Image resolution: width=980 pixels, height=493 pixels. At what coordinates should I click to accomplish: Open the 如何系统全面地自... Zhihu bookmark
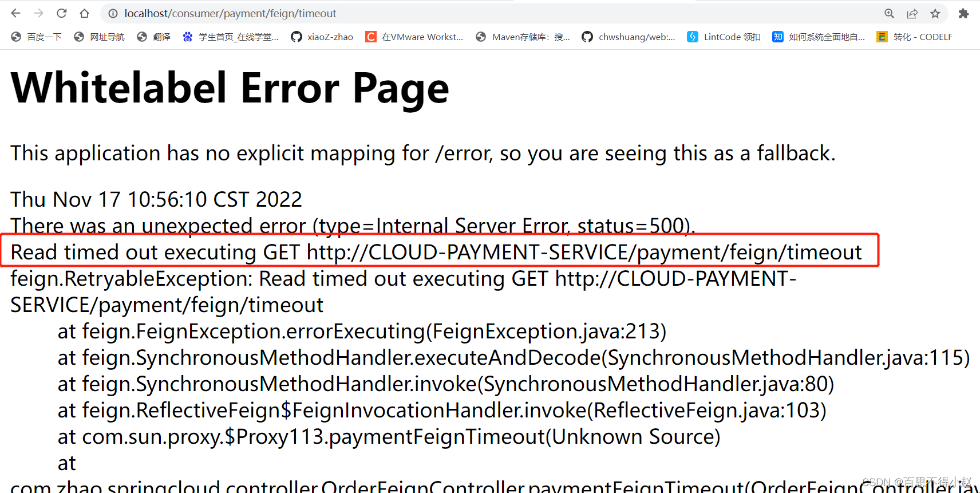click(819, 37)
